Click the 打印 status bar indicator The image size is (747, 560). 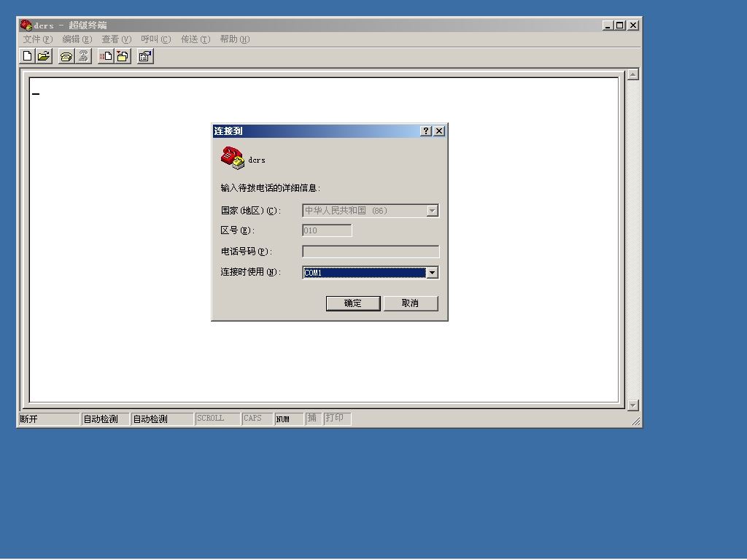(337, 419)
